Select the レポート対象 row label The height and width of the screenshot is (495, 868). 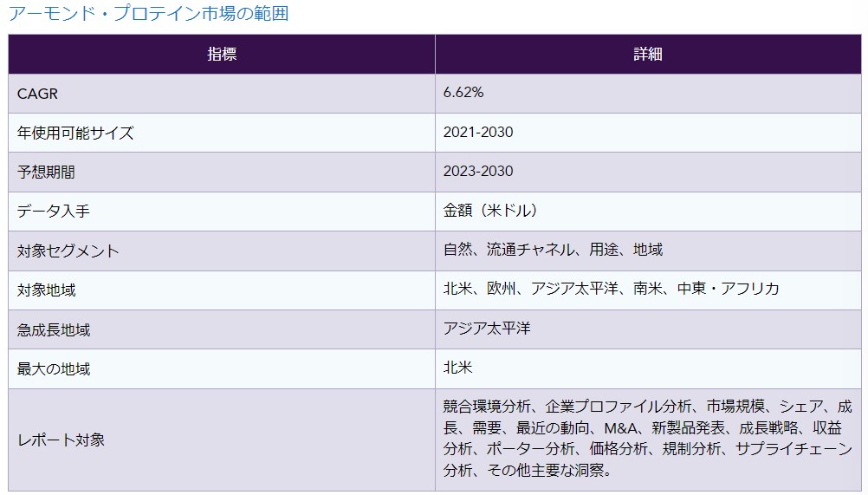[61, 440]
